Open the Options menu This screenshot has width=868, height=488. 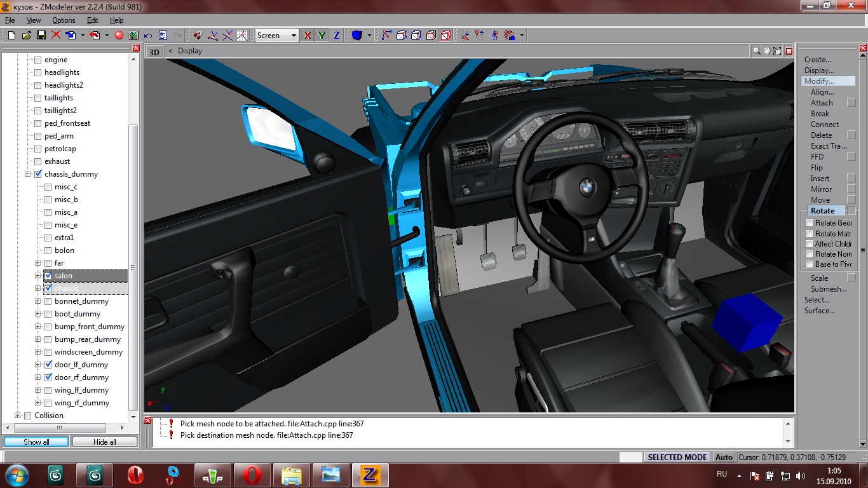click(x=64, y=20)
